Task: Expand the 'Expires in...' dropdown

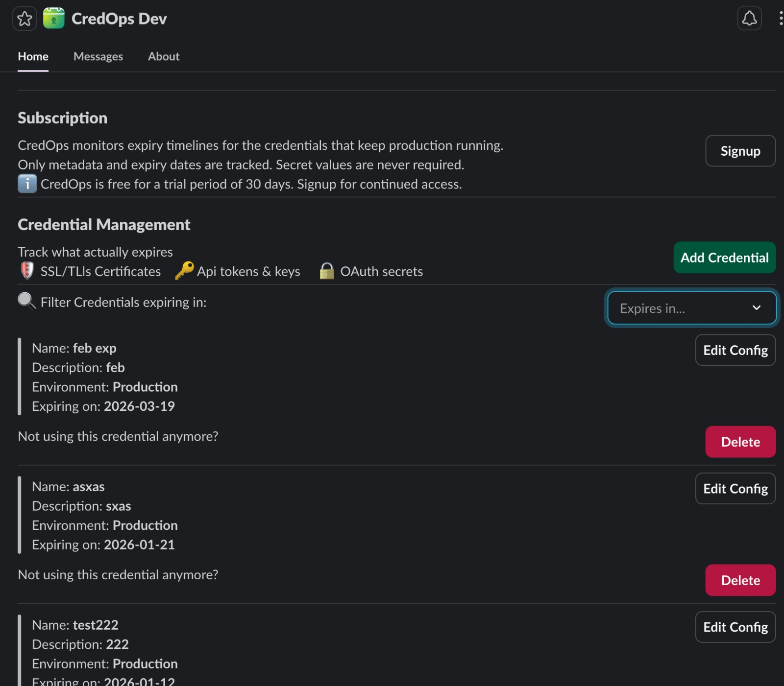Action: tap(691, 308)
